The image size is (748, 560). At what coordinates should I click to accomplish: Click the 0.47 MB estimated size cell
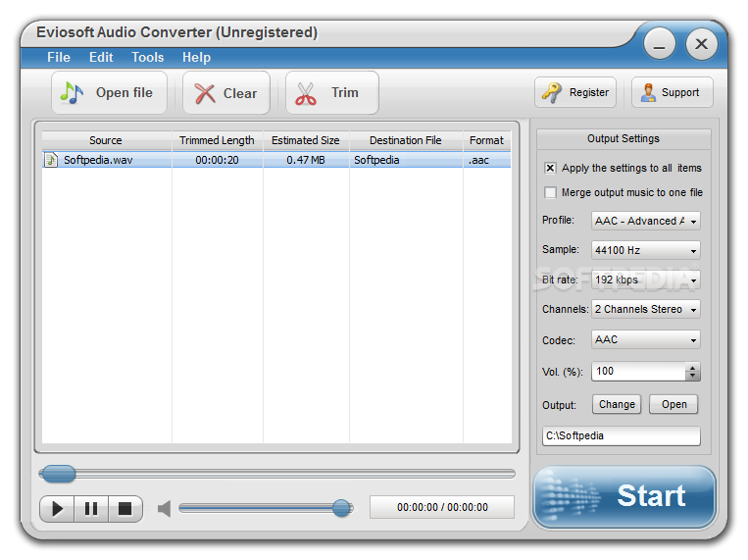point(306,160)
